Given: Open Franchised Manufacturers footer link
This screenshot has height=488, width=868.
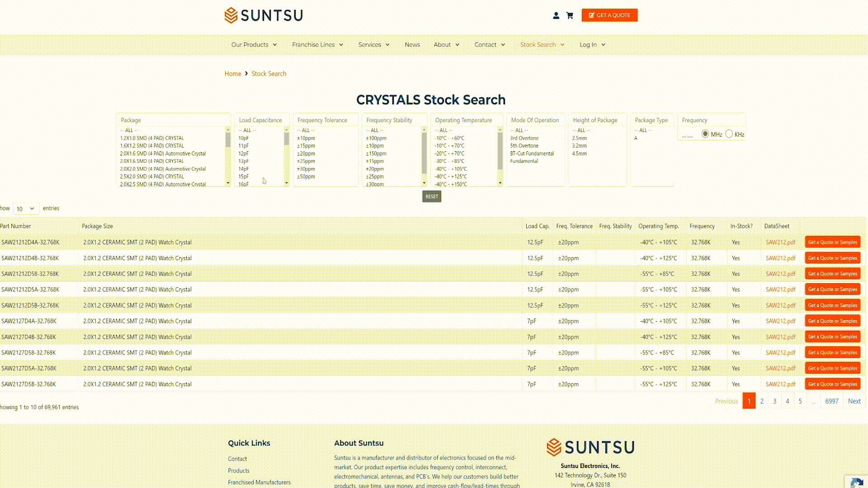Looking at the screenshot, I should [259, 483].
